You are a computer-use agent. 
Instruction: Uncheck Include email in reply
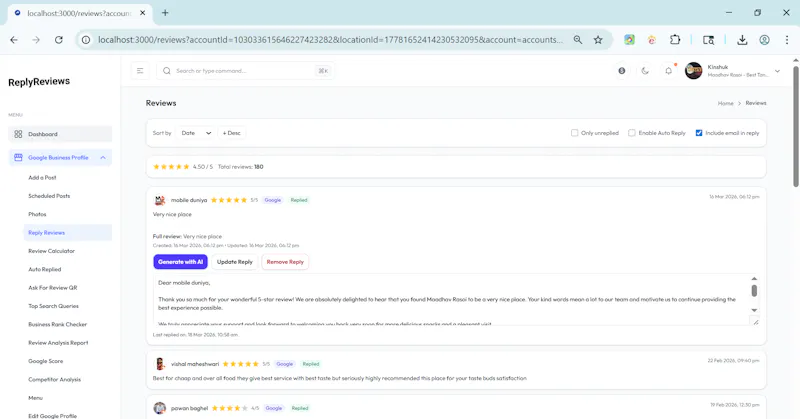[699, 133]
